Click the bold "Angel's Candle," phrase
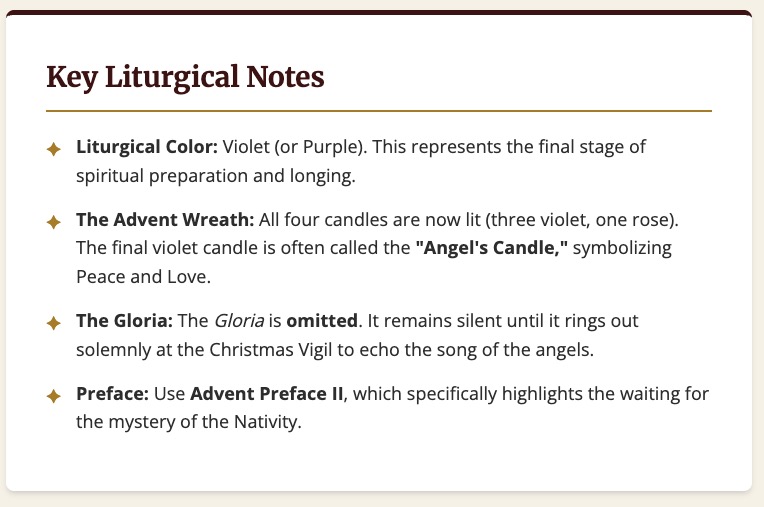Image resolution: width=764 pixels, height=507 pixels. tap(492, 246)
